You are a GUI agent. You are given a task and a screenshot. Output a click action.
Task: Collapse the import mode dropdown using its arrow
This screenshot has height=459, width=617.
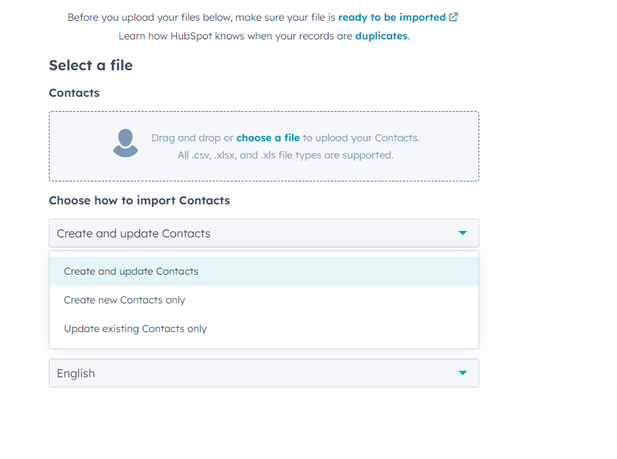tap(462, 233)
